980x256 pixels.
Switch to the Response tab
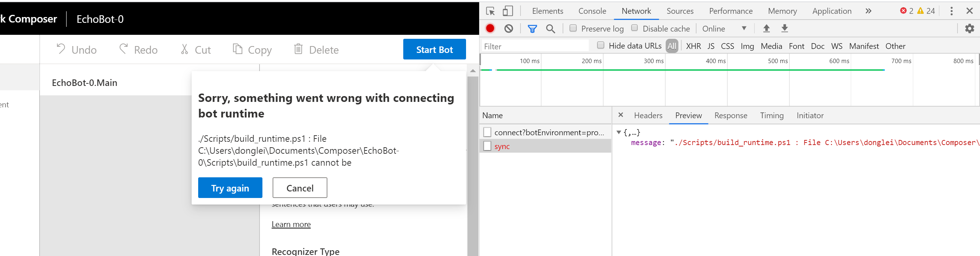pos(730,115)
